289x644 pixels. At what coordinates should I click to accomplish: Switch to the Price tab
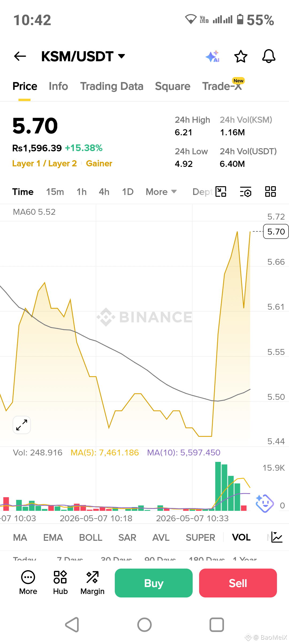click(x=25, y=86)
